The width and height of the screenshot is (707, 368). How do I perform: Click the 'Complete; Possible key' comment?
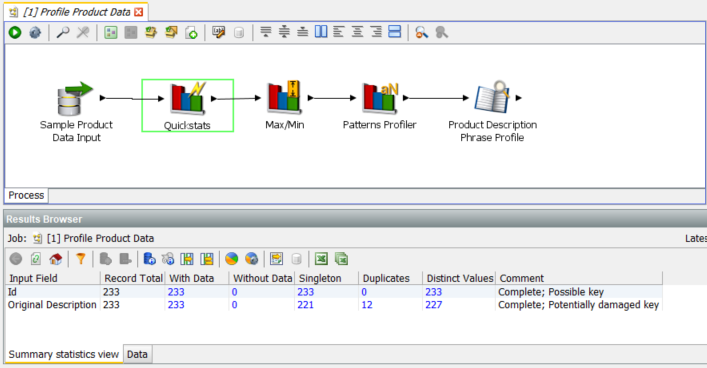pyautogui.click(x=551, y=292)
